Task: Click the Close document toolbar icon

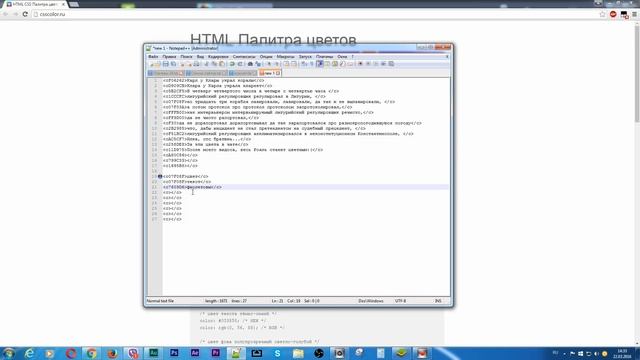Action: [182, 64]
